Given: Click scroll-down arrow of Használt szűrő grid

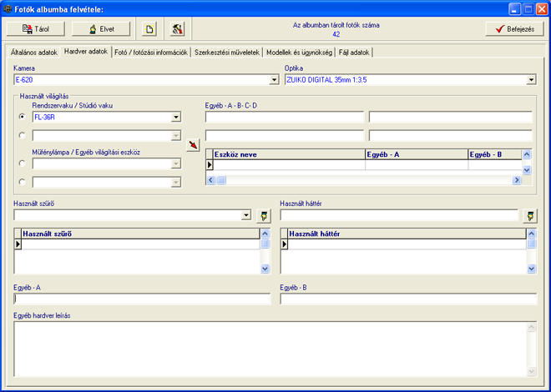Looking at the screenshot, I should coord(265,269).
